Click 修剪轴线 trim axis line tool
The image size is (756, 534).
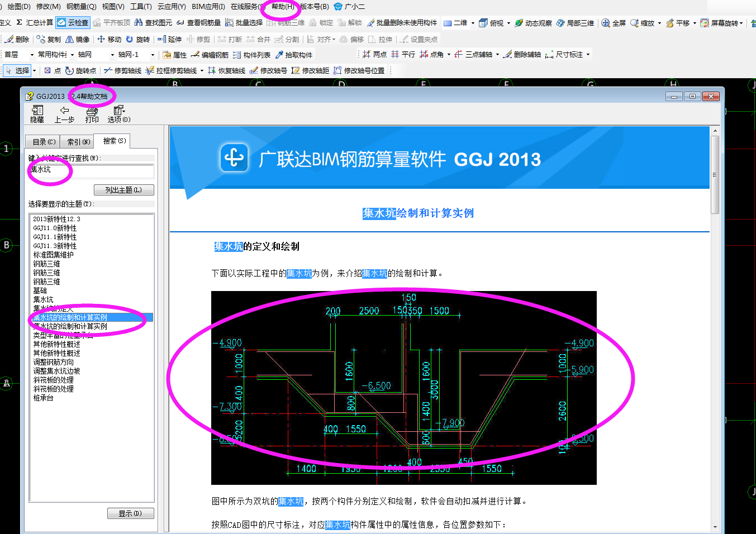[122, 70]
